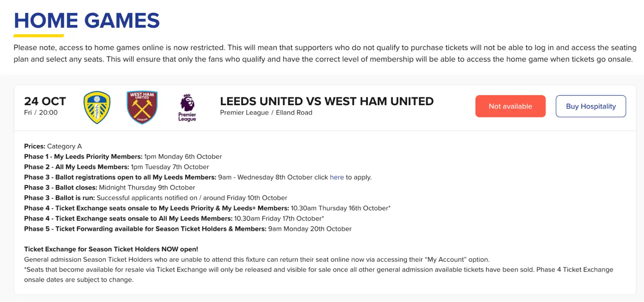Click the Phase 1 Priority Members line
This screenshot has width=644, height=302.
coord(123,156)
